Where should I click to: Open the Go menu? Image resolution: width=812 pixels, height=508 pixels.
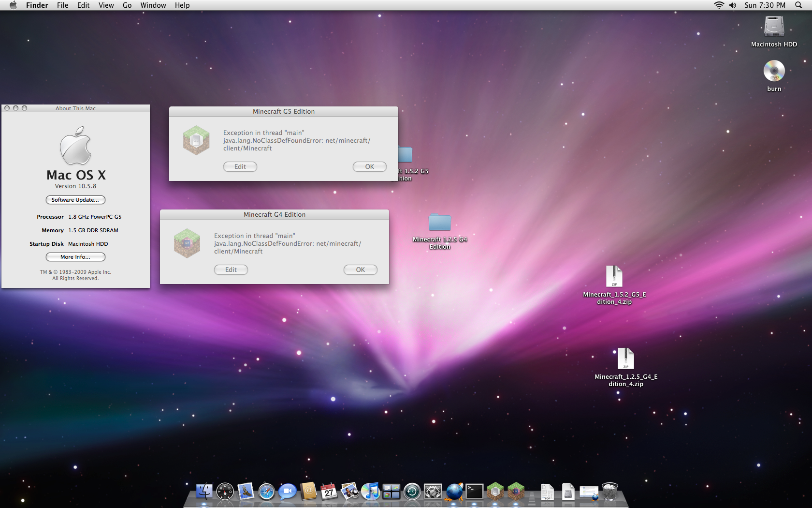click(x=127, y=5)
